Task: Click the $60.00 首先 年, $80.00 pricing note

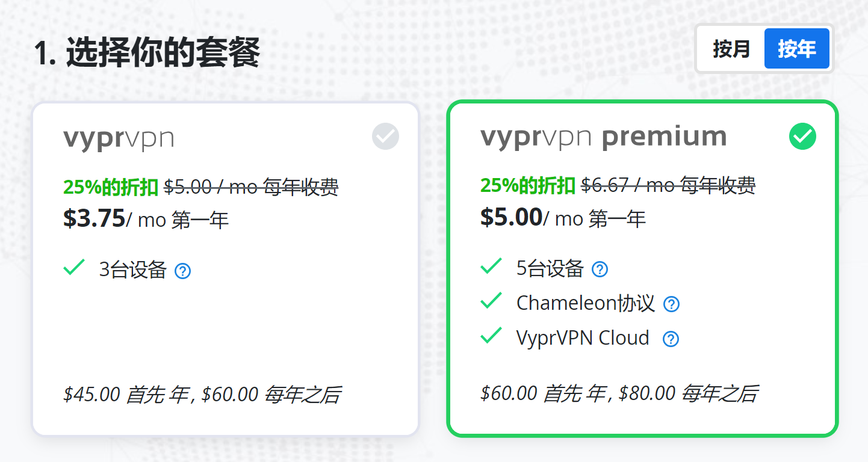Action: click(x=619, y=393)
